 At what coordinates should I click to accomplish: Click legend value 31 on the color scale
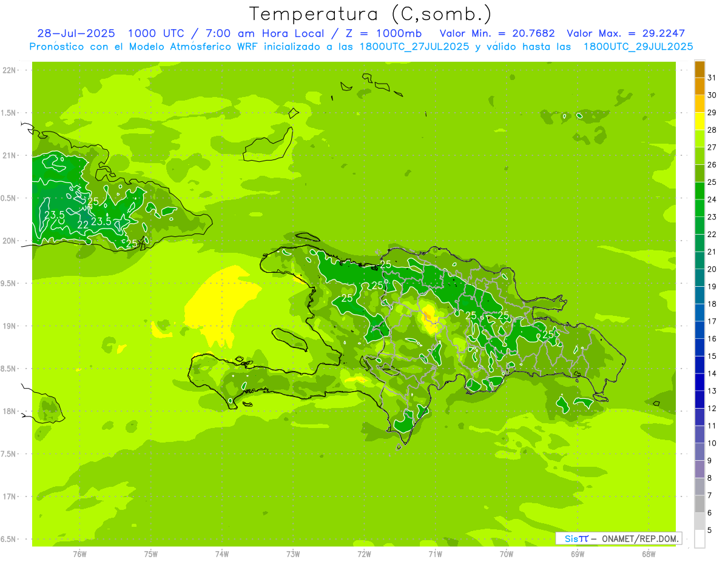click(x=712, y=78)
